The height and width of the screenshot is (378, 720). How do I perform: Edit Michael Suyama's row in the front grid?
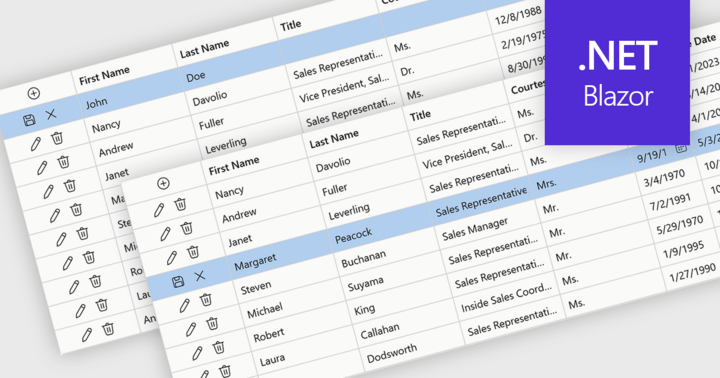191,329
